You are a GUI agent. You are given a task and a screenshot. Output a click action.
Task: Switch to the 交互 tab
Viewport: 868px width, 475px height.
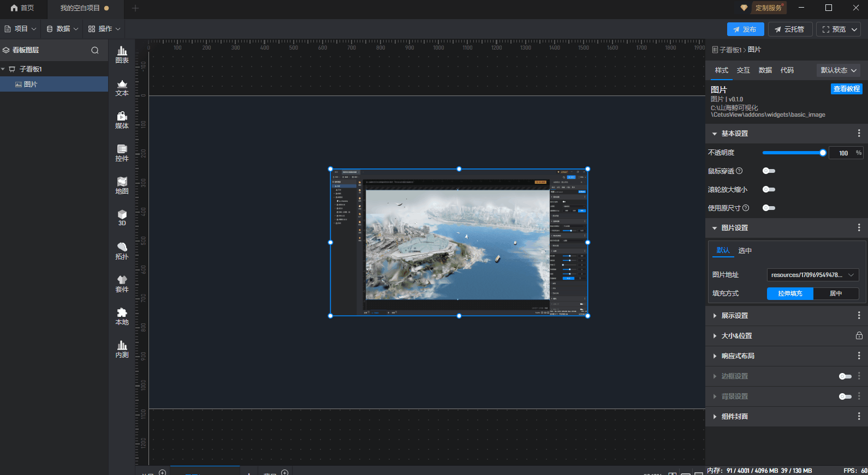coord(743,70)
